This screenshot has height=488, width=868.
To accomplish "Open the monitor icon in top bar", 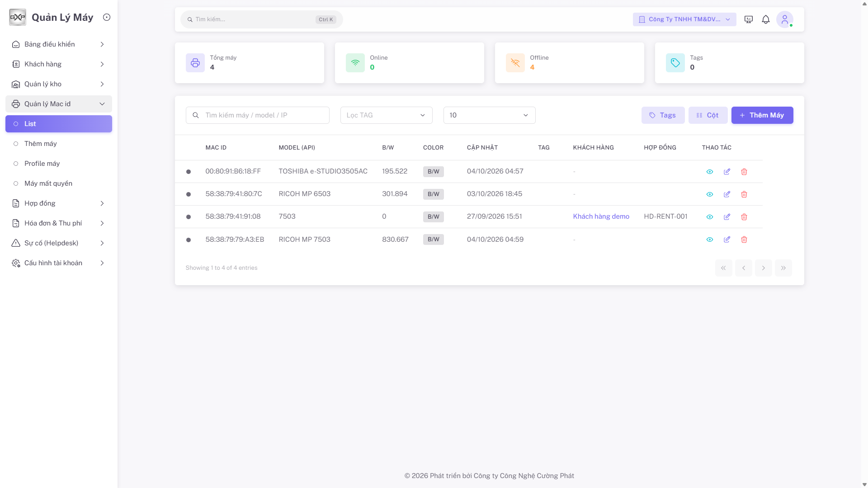I will point(749,19).
